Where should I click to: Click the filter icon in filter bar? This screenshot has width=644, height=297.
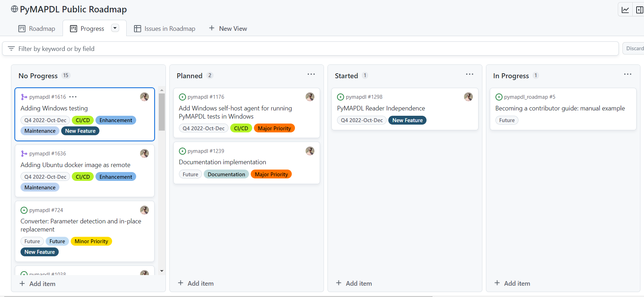(11, 48)
